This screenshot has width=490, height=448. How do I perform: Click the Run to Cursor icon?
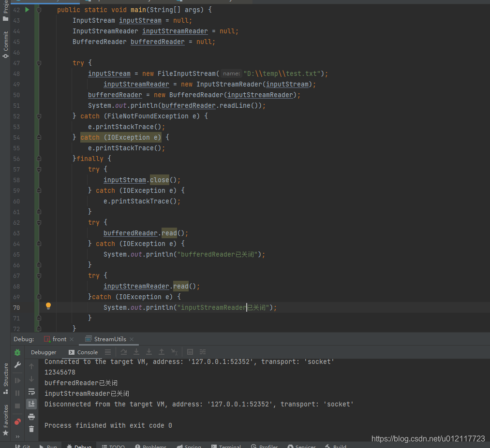(174, 352)
